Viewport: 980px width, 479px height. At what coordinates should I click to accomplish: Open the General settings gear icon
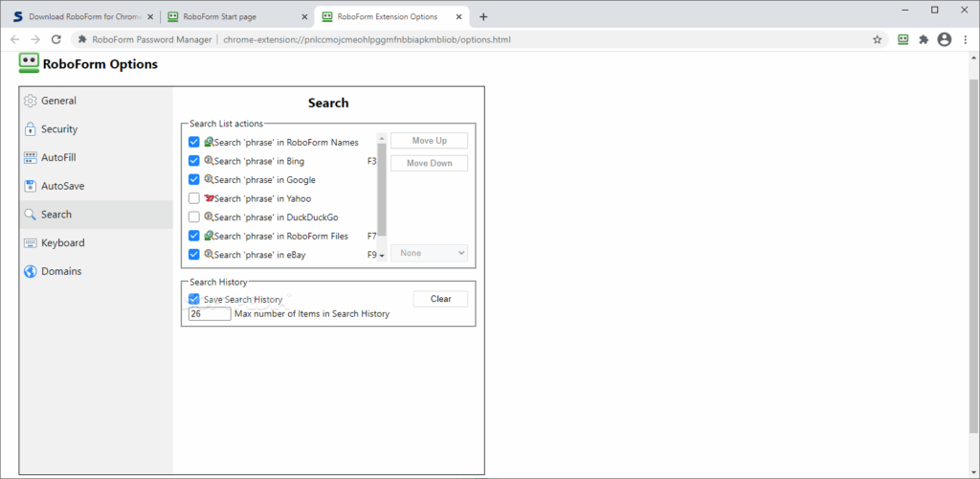click(x=30, y=101)
